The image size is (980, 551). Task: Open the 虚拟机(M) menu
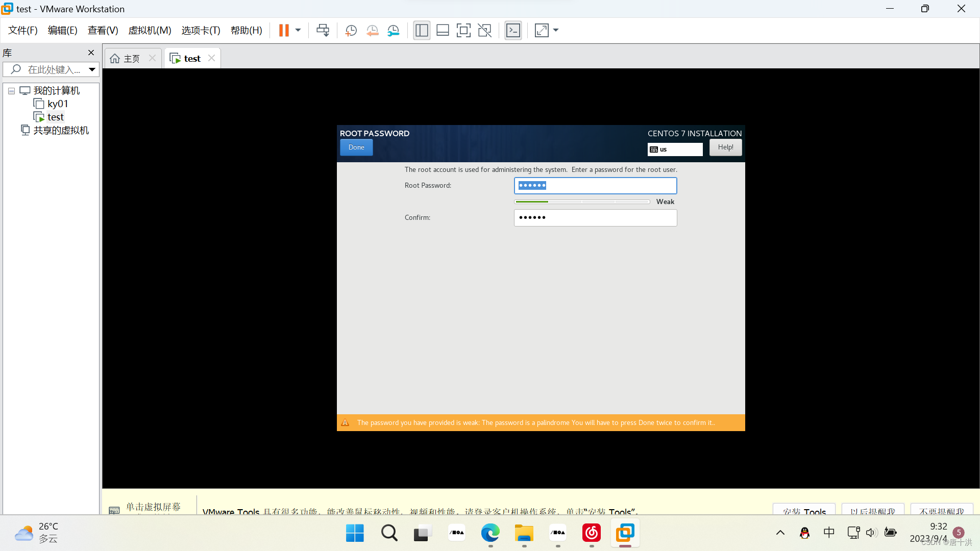click(150, 31)
